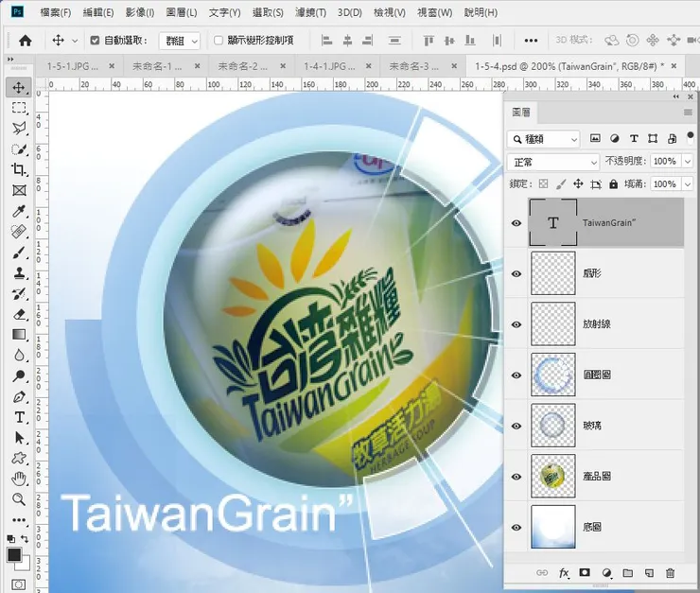Toggle 自動選取 checkbox
This screenshot has width=700, height=593.
click(x=95, y=41)
